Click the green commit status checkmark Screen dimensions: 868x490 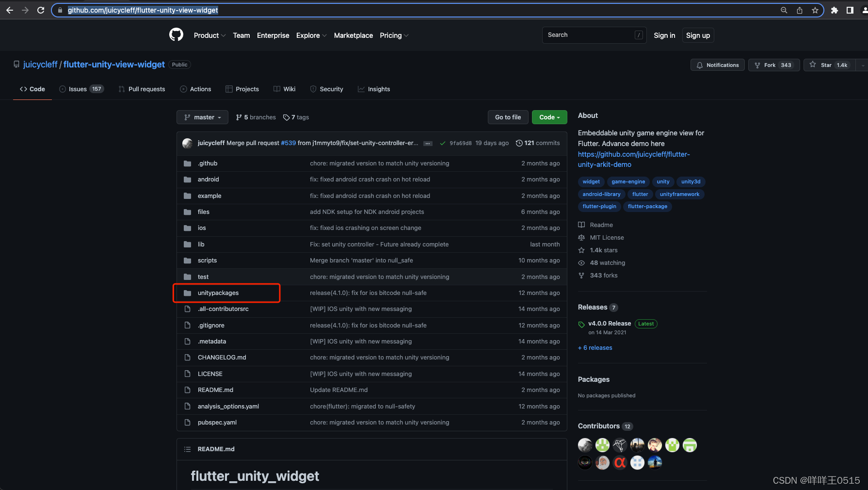point(443,143)
